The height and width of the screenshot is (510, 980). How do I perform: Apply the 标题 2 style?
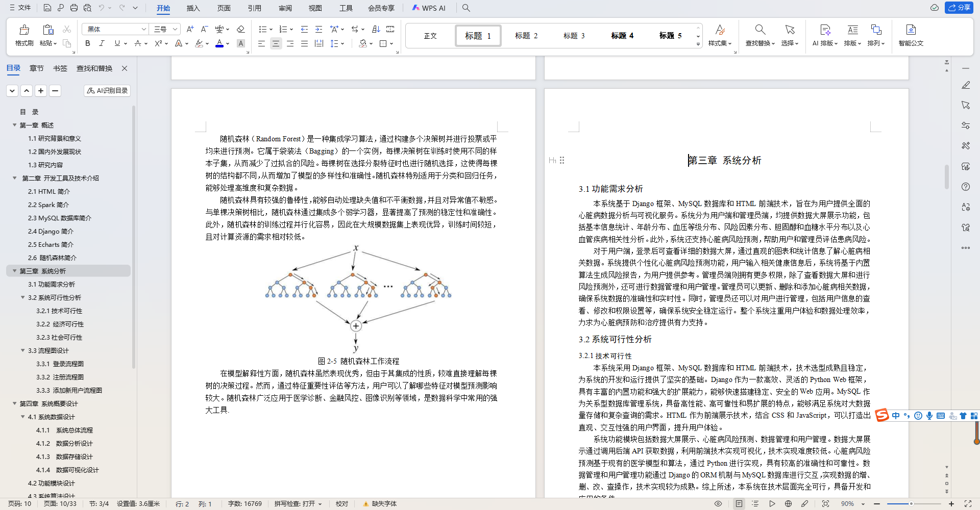526,36
